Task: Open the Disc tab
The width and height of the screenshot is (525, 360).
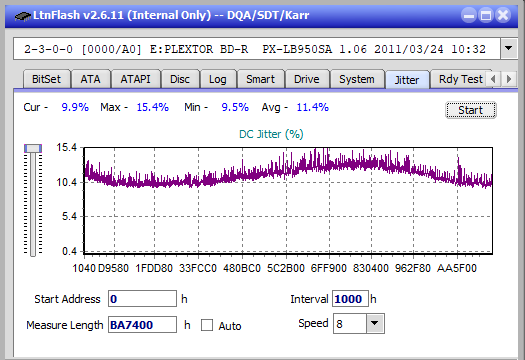Action: point(180,79)
